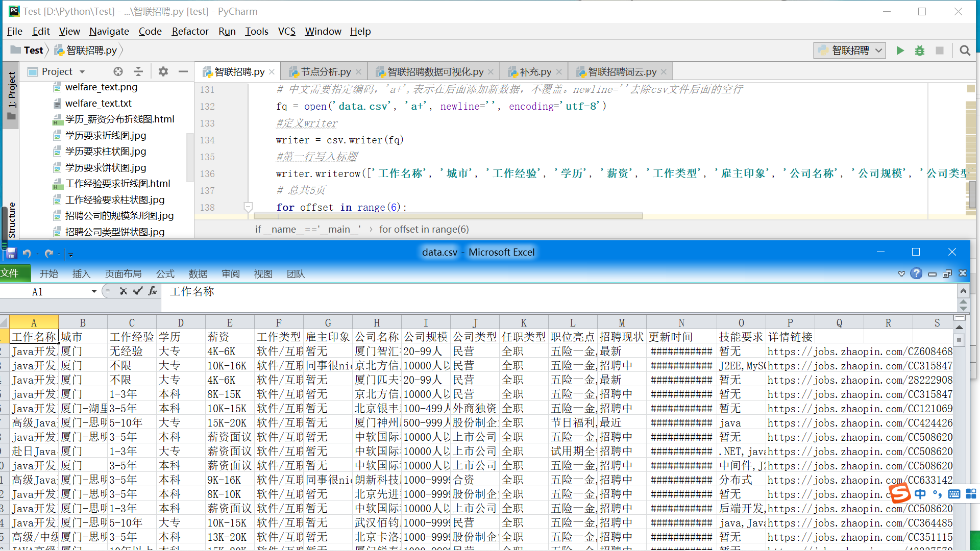Click Excel insert function fx icon
The height and width of the screenshot is (551, 980).
pyautogui.click(x=152, y=291)
